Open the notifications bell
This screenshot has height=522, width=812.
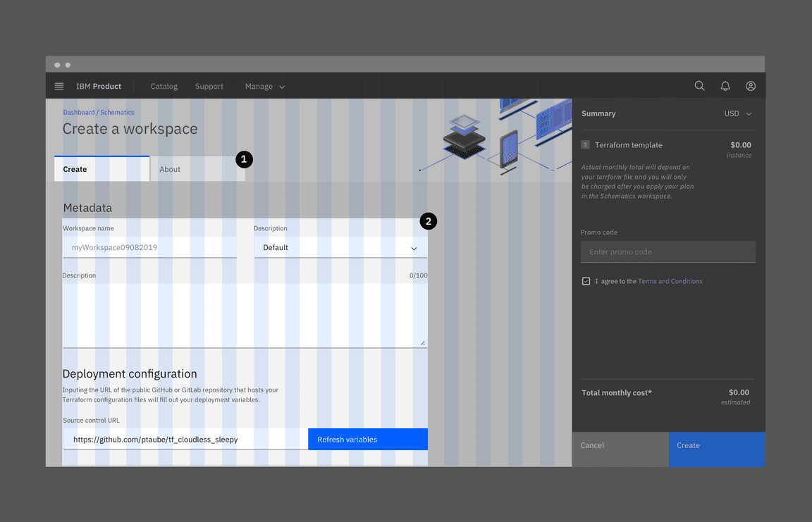tap(725, 86)
